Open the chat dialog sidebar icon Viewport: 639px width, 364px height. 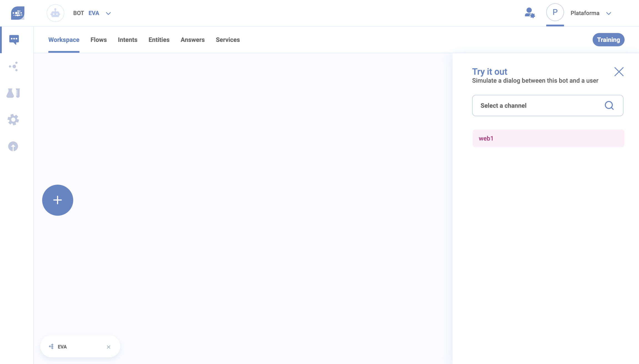14,39
